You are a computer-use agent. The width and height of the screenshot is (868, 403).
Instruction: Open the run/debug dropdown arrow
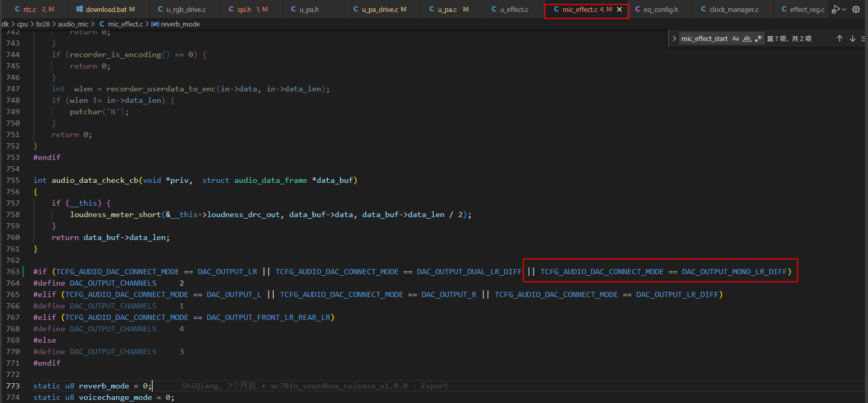pos(844,9)
